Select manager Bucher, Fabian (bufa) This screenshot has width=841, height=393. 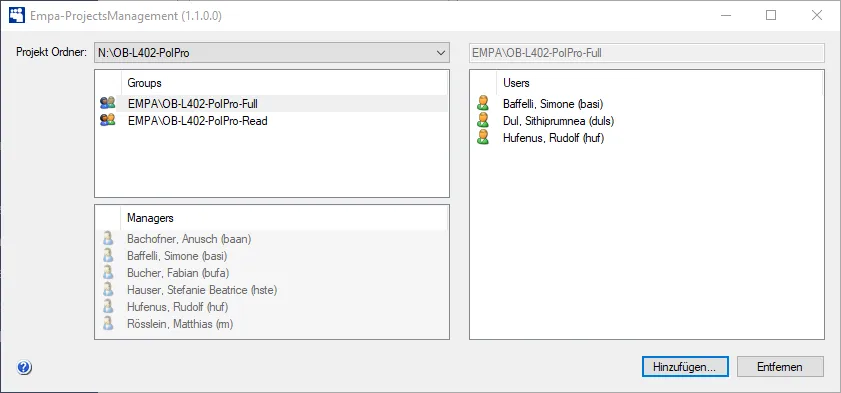pyautogui.click(x=178, y=273)
